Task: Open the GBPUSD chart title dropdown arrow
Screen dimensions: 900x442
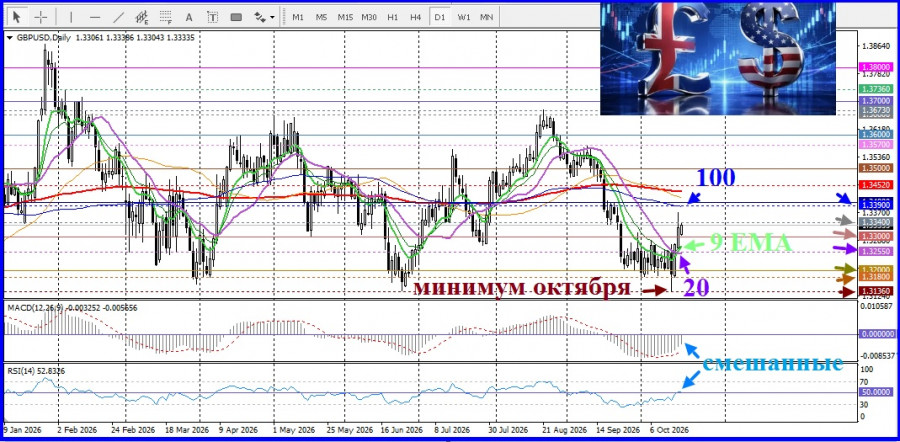Action: [x=10, y=38]
